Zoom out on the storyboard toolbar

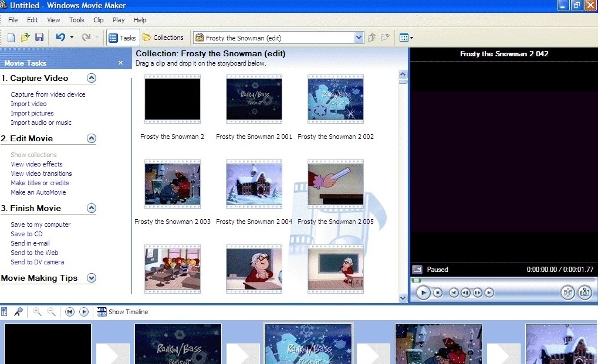tap(51, 312)
